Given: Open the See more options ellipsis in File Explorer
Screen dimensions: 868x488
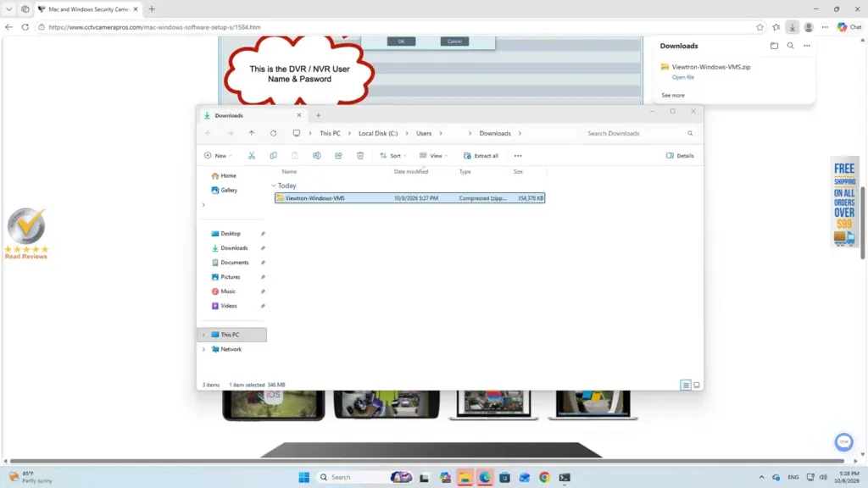Looking at the screenshot, I should click(518, 156).
